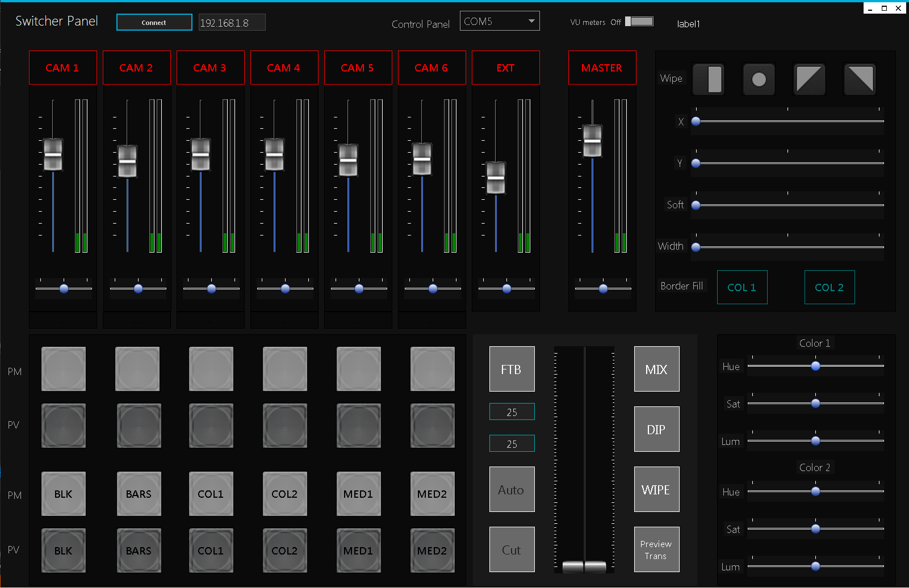Click the wipe Soft slider handle
The width and height of the screenshot is (909, 588).
696,205
